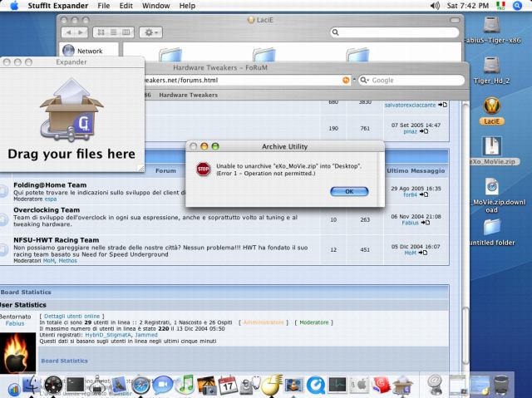Open the NFSU-HWT Racing Team forum link
The image size is (532, 398).
(x=57, y=240)
